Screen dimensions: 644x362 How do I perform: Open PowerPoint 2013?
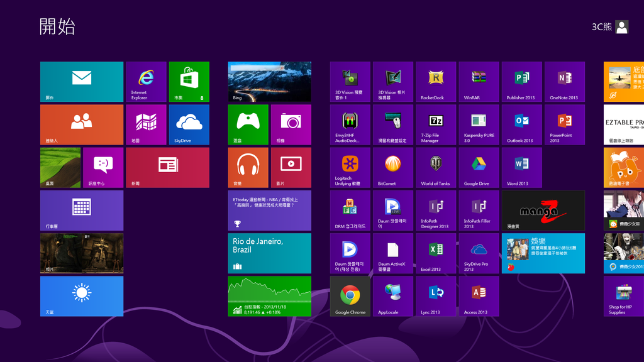coord(565,125)
